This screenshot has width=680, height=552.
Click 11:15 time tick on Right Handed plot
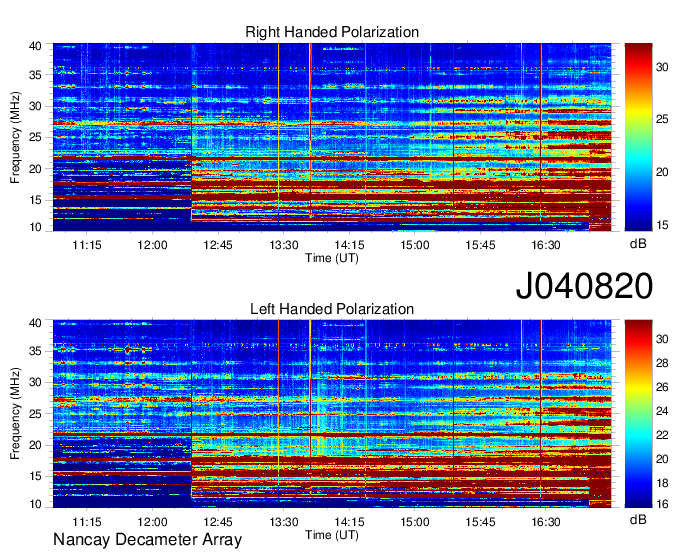(87, 245)
